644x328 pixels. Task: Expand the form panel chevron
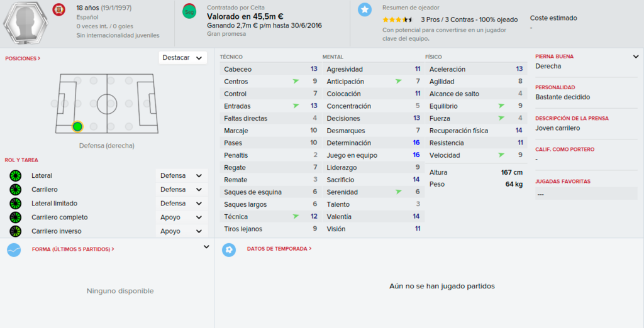tap(206, 247)
